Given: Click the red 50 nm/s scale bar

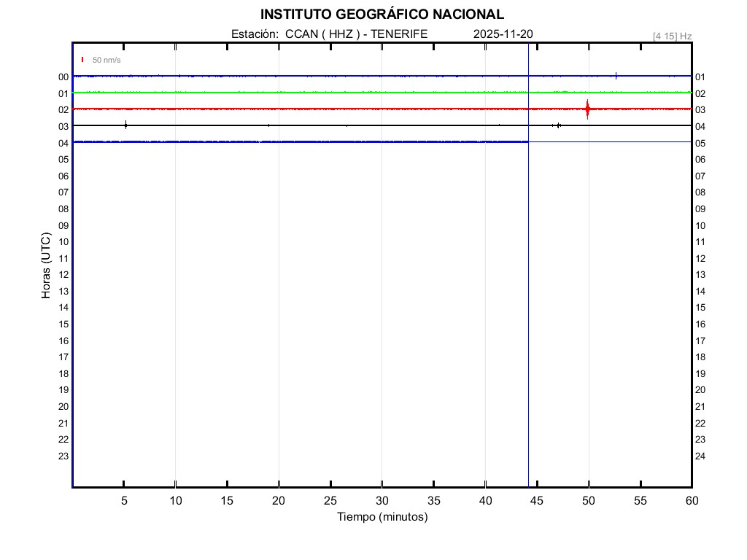Looking at the screenshot, I should (82, 60).
